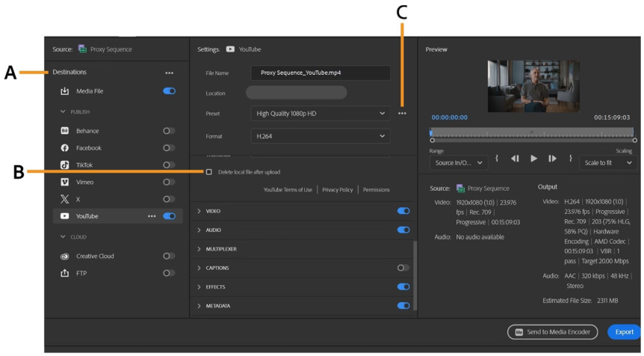Click Send to Media Encoder button

point(552,332)
